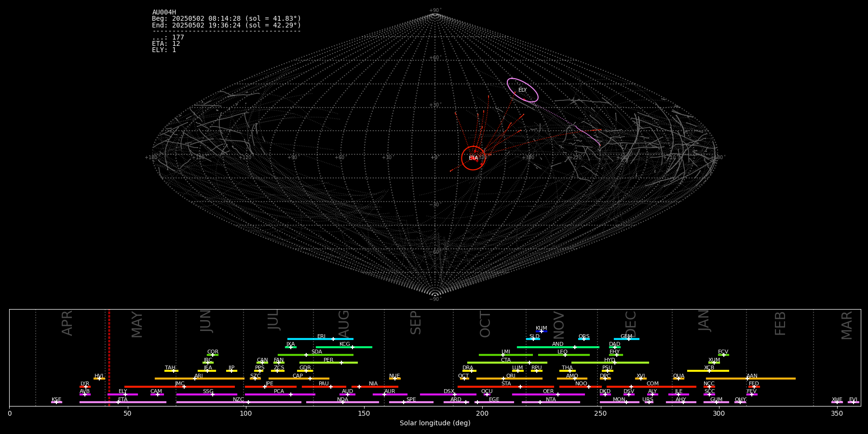Click the 350 tick on solar longitude axis
This screenshot has width=868, height=434.
(x=837, y=413)
